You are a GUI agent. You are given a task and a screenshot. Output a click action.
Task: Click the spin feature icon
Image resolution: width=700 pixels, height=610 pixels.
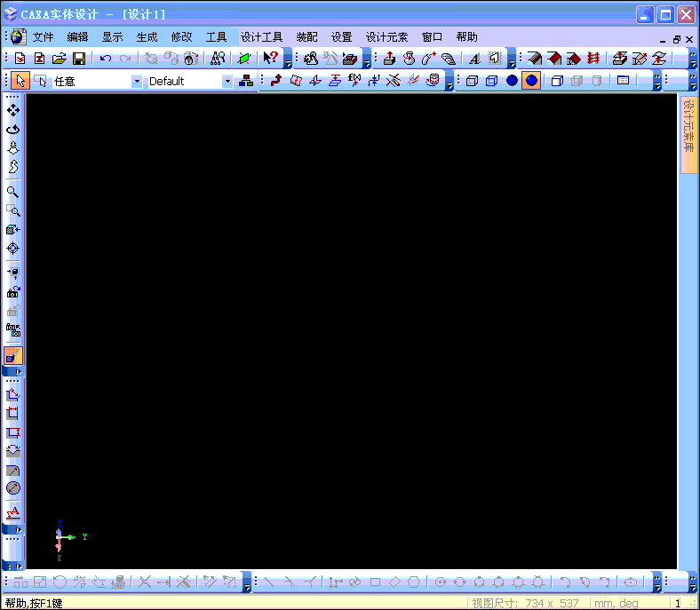point(409,58)
